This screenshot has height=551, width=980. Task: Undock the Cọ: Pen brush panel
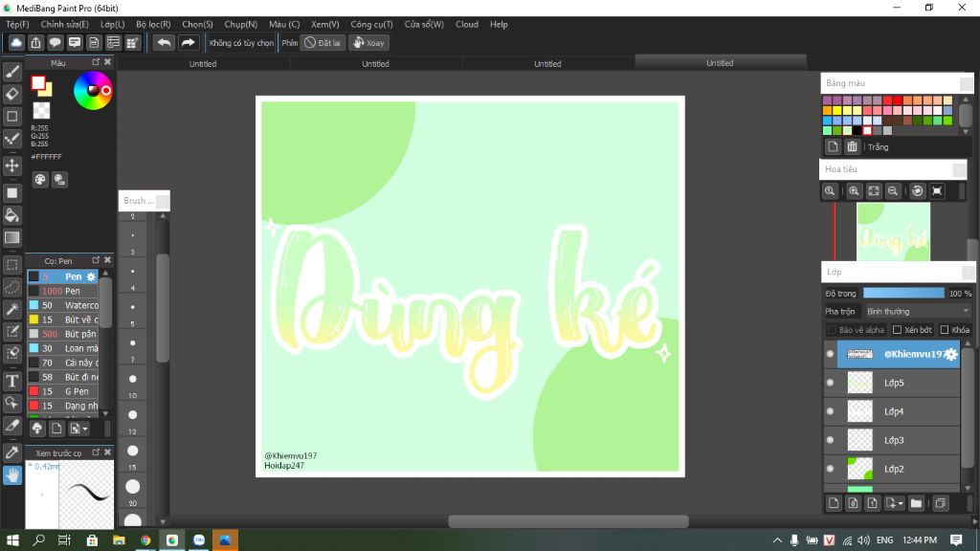pos(96,260)
